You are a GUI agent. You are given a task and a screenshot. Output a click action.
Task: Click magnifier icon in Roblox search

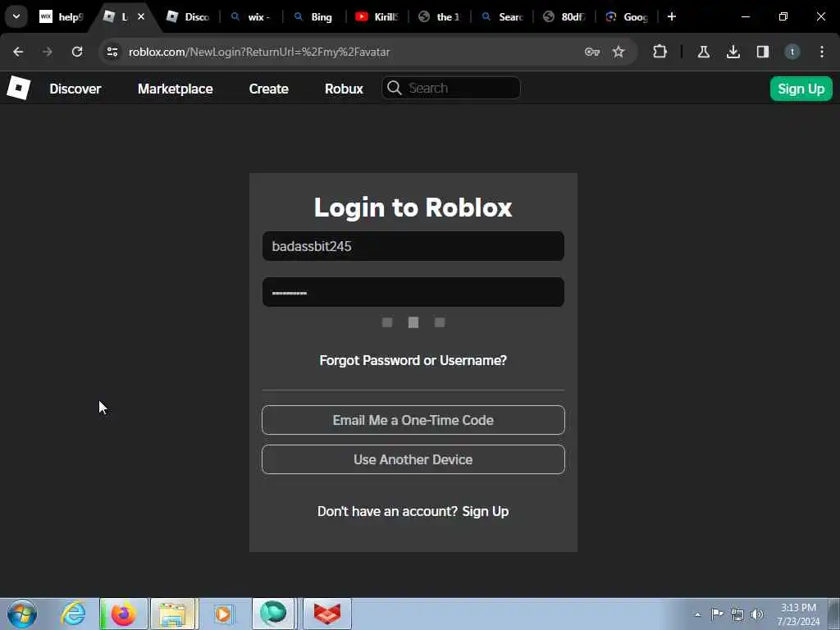395,88
